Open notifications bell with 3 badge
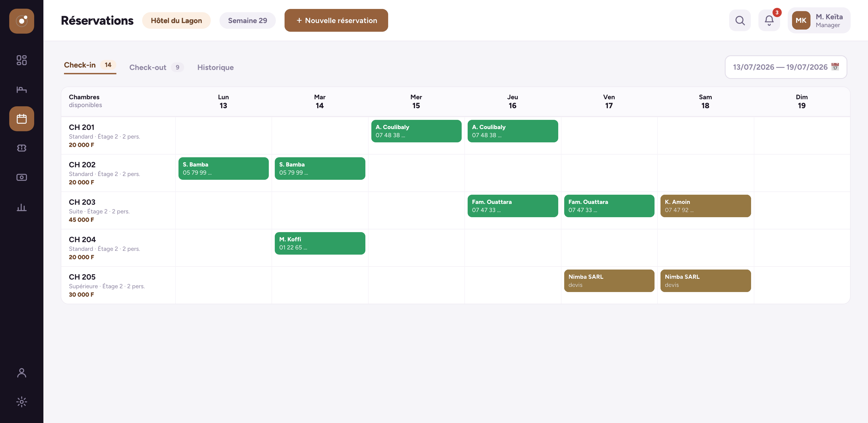Viewport: 868px width, 423px height. [x=769, y=21]
